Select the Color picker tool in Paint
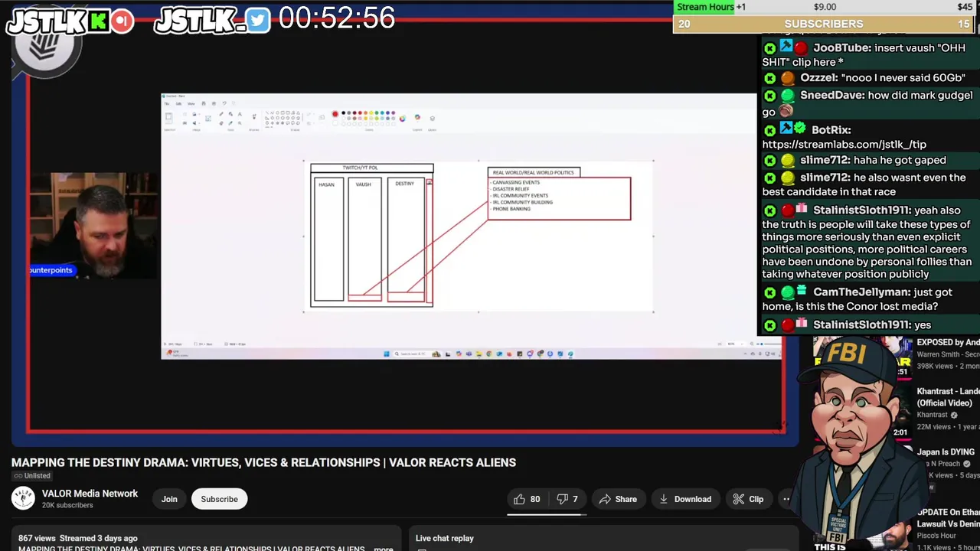Image resolution: width=980 pixels, height=551 pixels. (x=230, y=123)
